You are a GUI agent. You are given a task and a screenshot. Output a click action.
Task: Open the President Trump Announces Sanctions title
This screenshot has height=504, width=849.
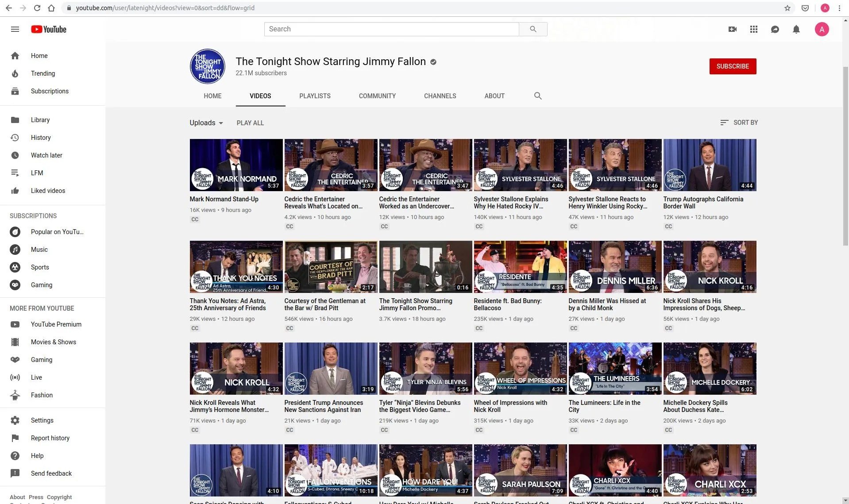[x=324, y=406]
